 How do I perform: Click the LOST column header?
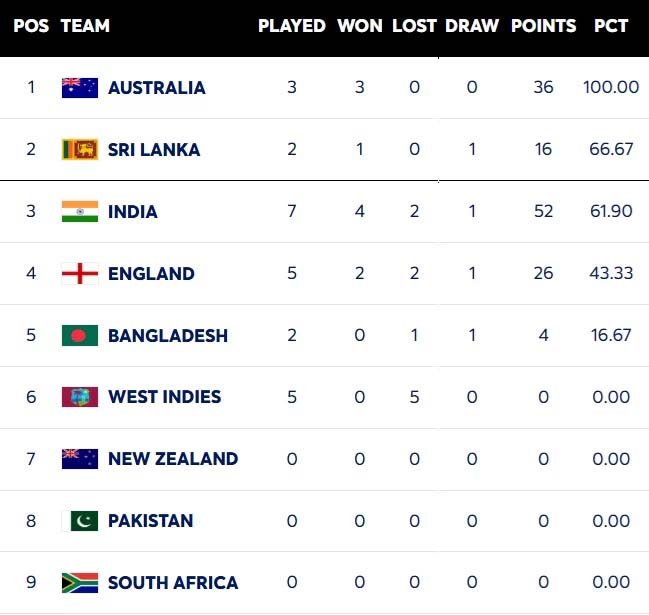414,26
